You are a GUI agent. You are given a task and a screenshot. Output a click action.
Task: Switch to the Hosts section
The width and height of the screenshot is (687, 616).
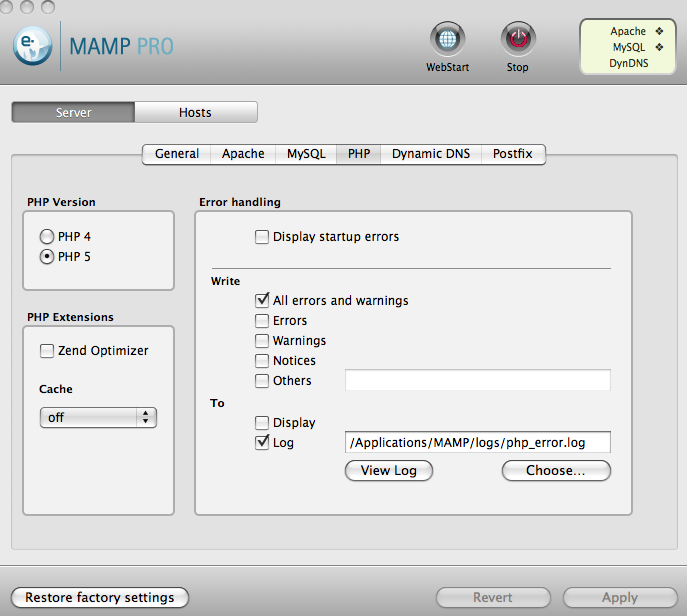click(x=195, y=113)
